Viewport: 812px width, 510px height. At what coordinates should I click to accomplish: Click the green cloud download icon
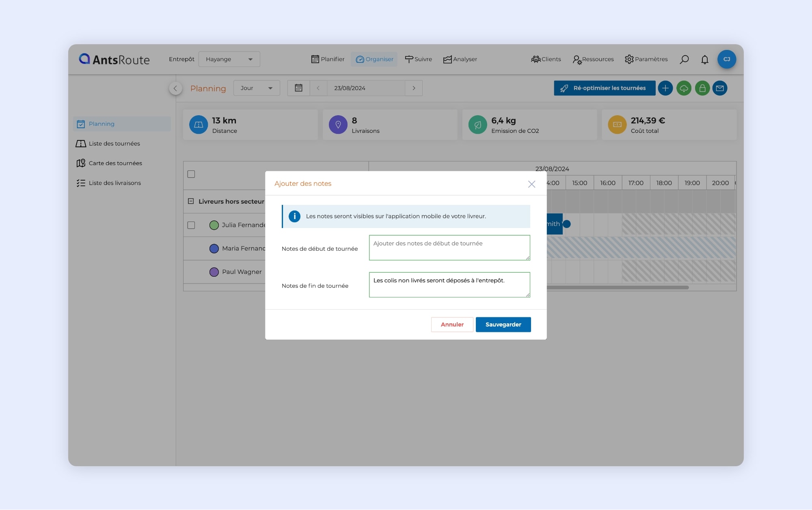684,88
